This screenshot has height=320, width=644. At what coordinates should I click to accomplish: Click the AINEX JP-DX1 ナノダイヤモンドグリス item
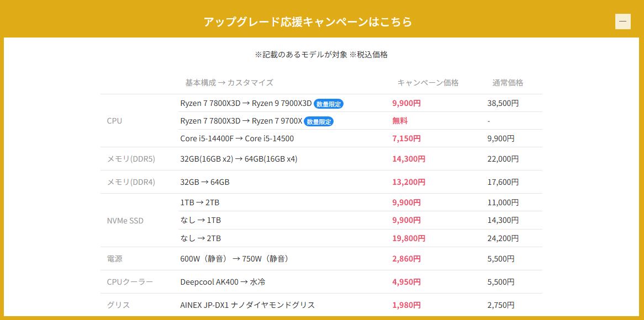(x=247, y=305)
